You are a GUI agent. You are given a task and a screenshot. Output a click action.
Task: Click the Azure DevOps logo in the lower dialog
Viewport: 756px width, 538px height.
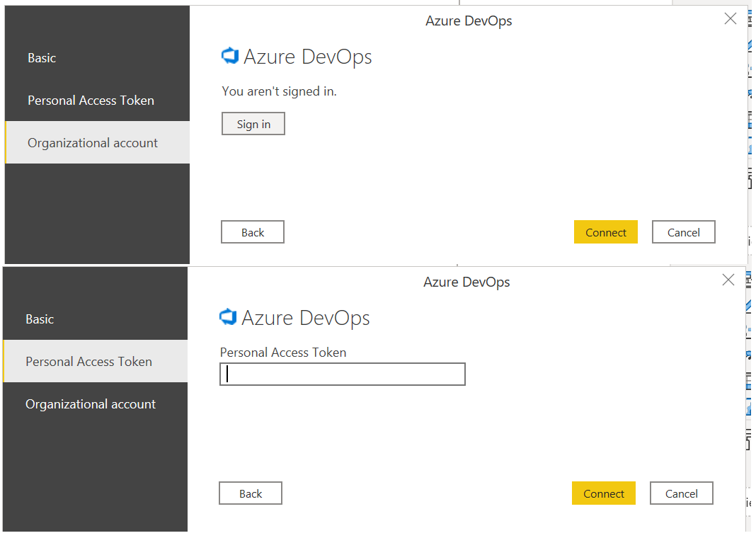pos(227,317)
